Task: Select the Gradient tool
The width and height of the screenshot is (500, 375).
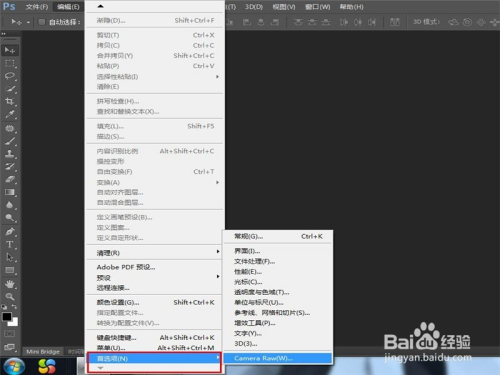Action: pyautogui.click(x=10, y=192)
